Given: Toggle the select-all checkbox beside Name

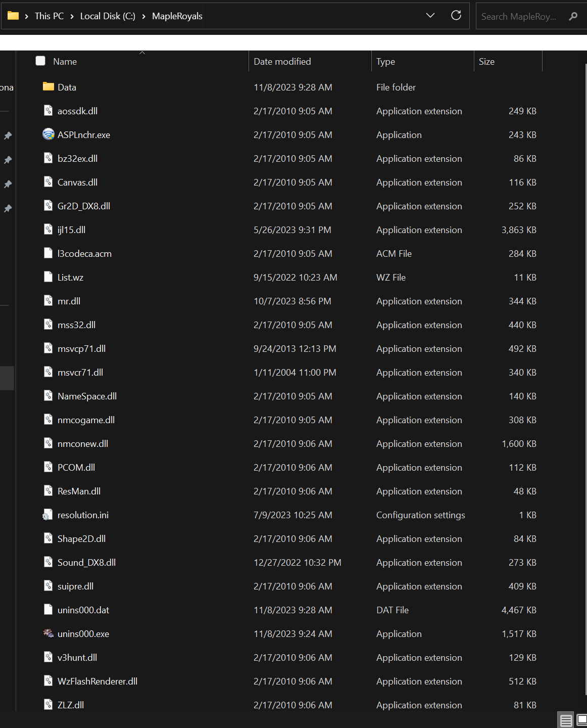Looking at the screenshot, I should [40, 61].
